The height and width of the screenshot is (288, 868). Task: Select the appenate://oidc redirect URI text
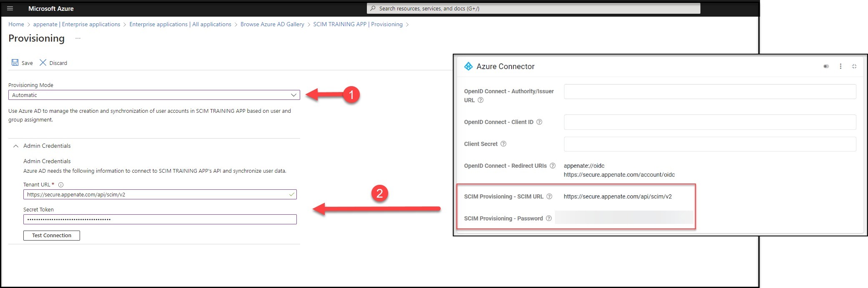(x=584, y=166)
